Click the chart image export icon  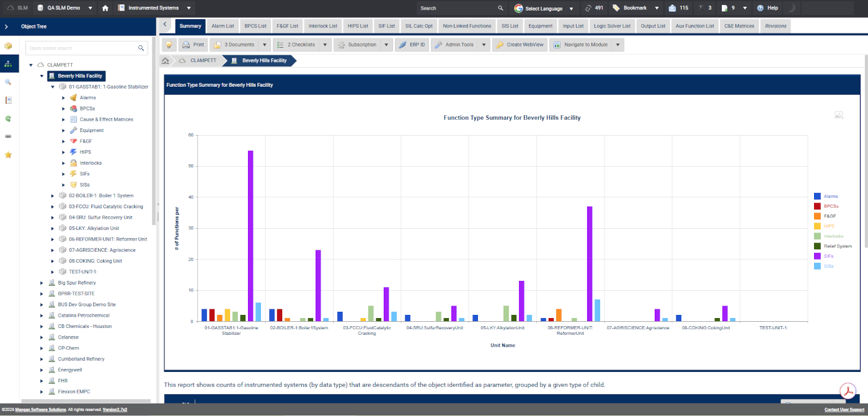tap(839, 115)
